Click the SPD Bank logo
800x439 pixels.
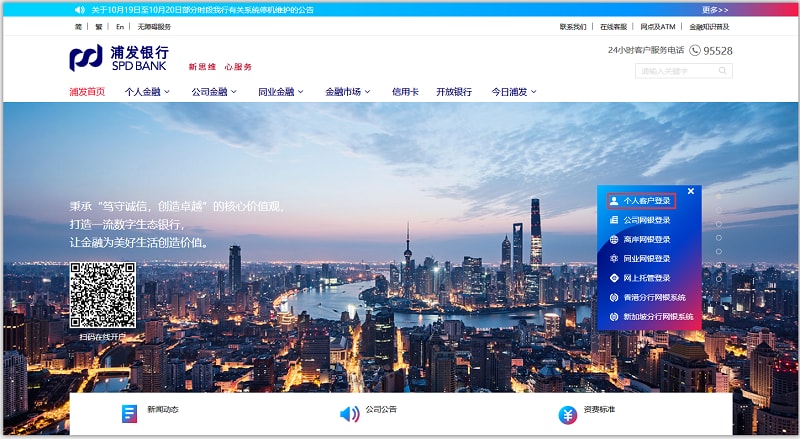pos(119,58)
